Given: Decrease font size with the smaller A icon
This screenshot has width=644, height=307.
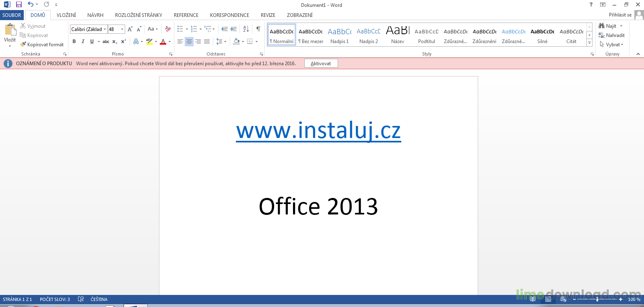Looking at the screenshot, I should (139, 29).
